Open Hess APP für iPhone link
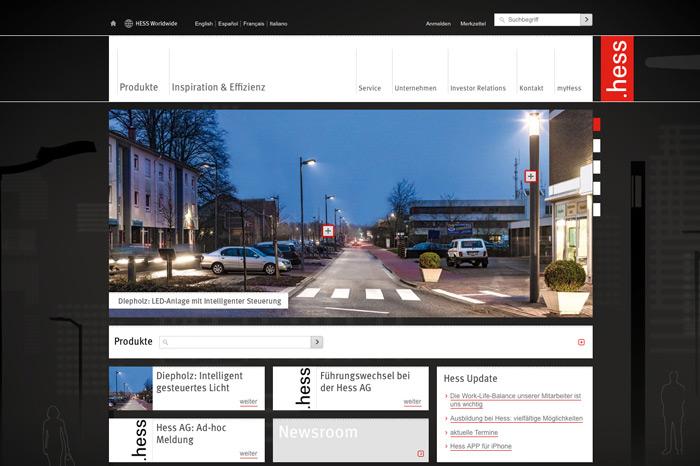Screen dimensions: 700x466 (x=481, y=446)
